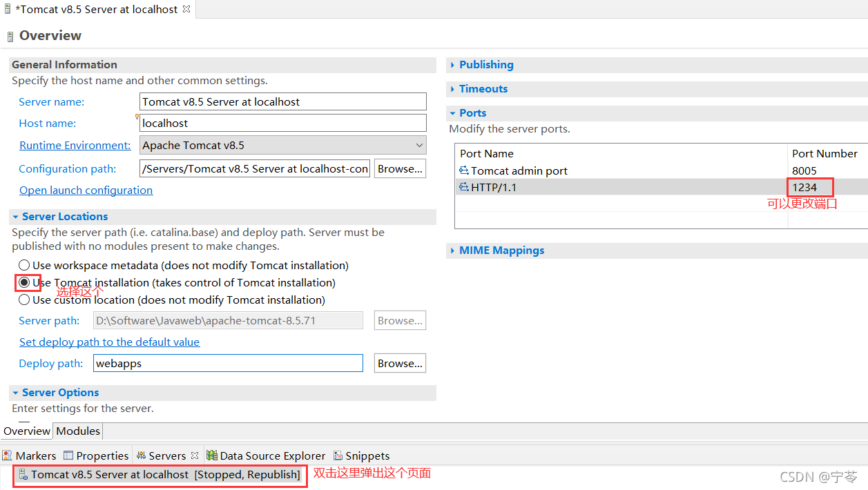Collapse the Server Locations section
Screen dimensions: 868x490
click(15, 217)
